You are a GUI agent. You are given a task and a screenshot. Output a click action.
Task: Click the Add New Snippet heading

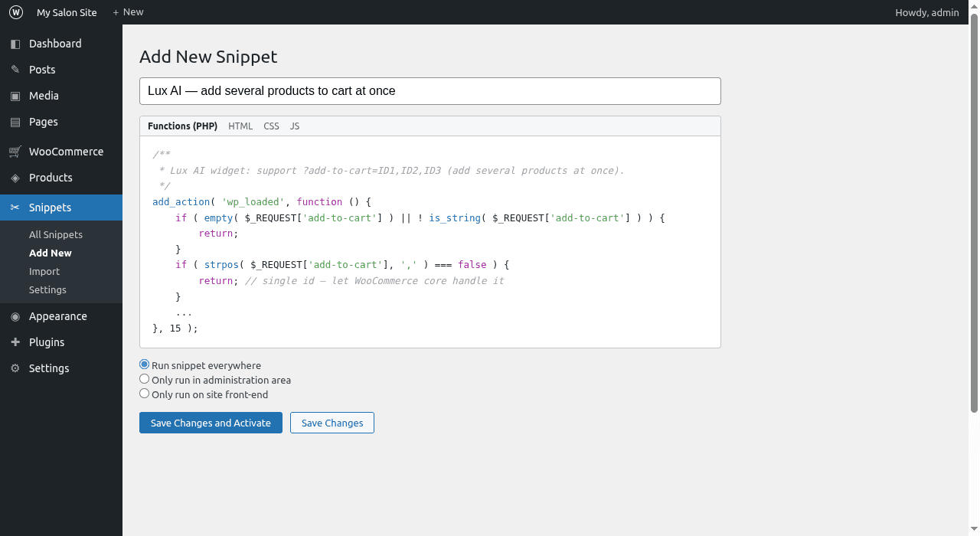click(x=208, y=57)
